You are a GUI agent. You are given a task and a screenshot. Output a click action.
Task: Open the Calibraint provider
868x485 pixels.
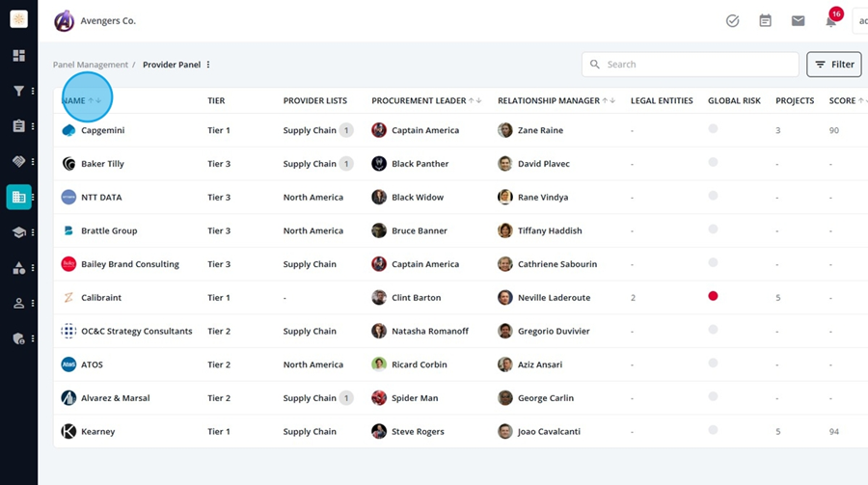(100, 298)
